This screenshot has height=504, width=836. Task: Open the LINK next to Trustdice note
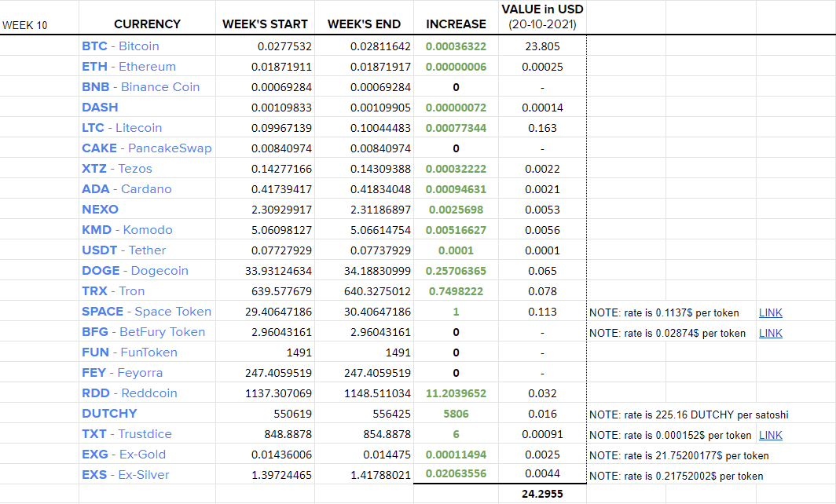click(771, 435)
